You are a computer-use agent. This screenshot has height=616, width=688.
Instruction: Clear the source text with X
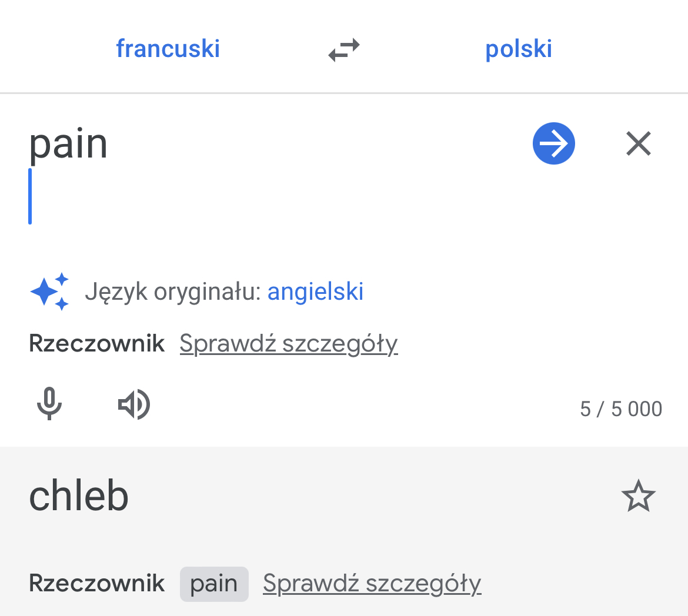pos(639,143)
